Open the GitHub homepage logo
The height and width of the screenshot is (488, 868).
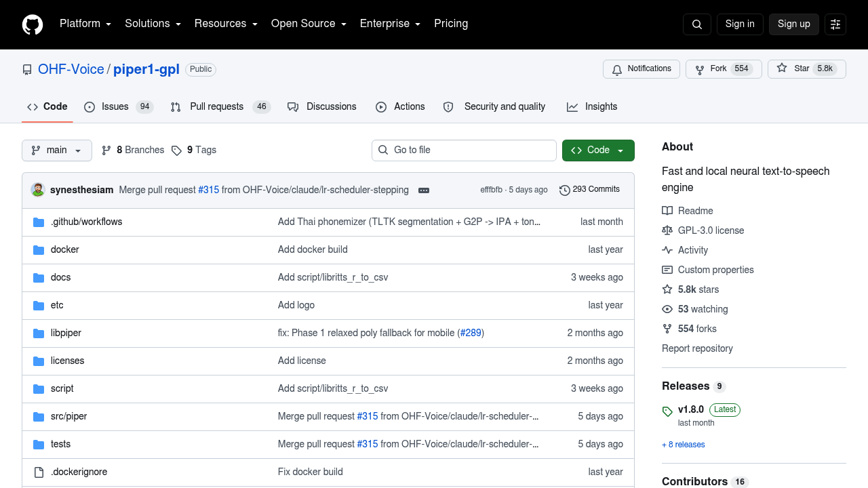coord(33,24)
